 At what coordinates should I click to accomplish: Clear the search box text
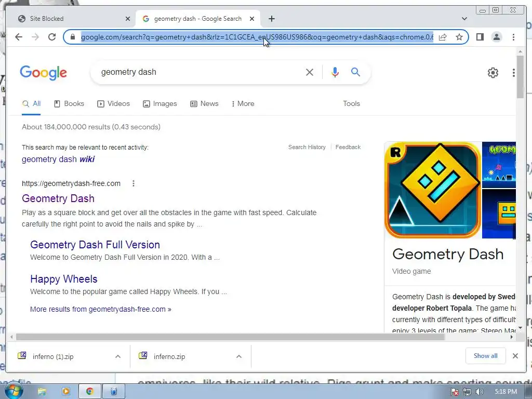coord(310,72)
